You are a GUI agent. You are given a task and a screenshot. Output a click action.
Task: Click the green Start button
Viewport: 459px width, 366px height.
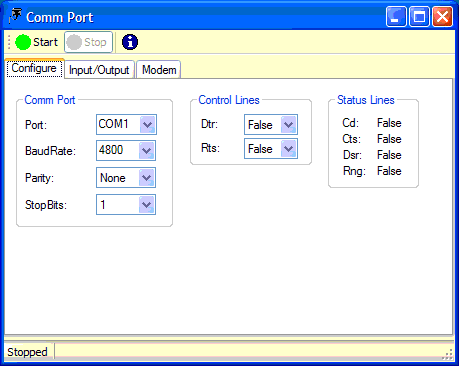[x=37, y=42]
